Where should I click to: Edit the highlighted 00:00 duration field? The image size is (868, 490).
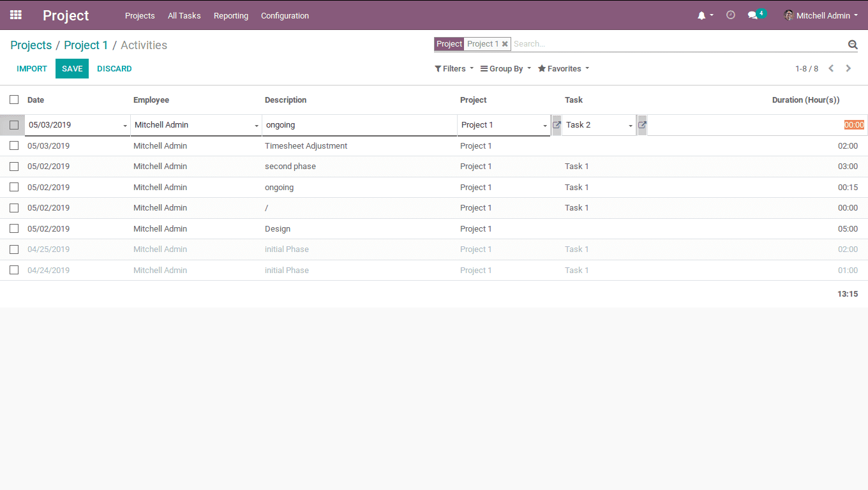pos(756,125)
